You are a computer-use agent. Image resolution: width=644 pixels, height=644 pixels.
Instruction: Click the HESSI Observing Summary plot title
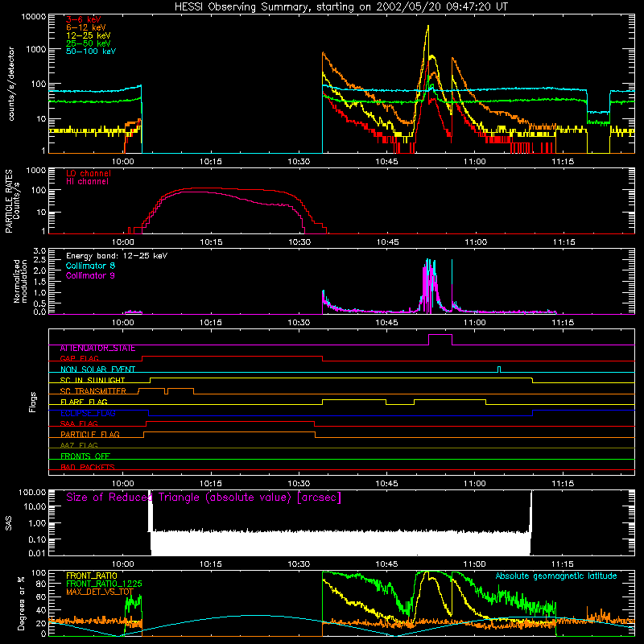341,7
